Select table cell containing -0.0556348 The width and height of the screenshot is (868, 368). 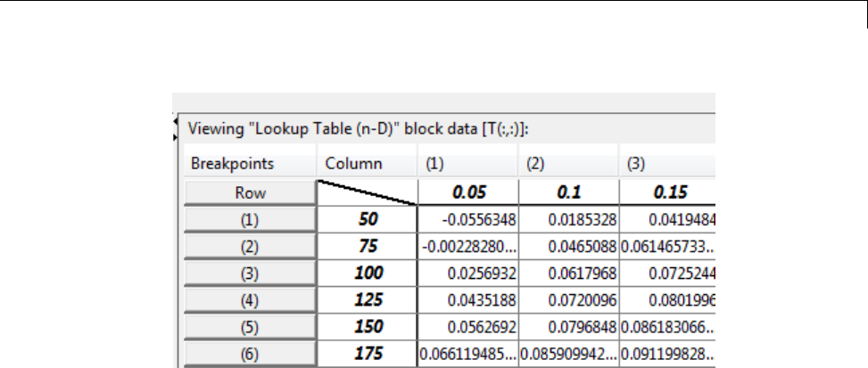(467, 217)
